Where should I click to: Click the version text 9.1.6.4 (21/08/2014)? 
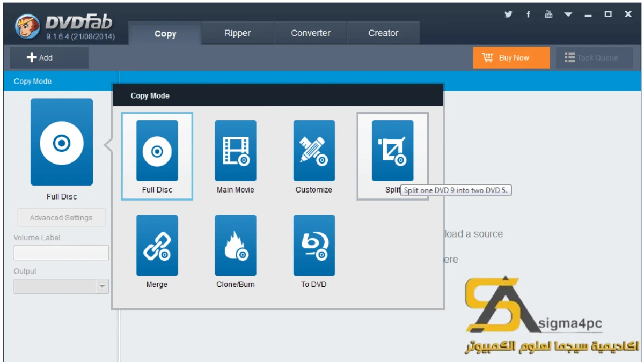pyautogui.click(x=80, y=38)
